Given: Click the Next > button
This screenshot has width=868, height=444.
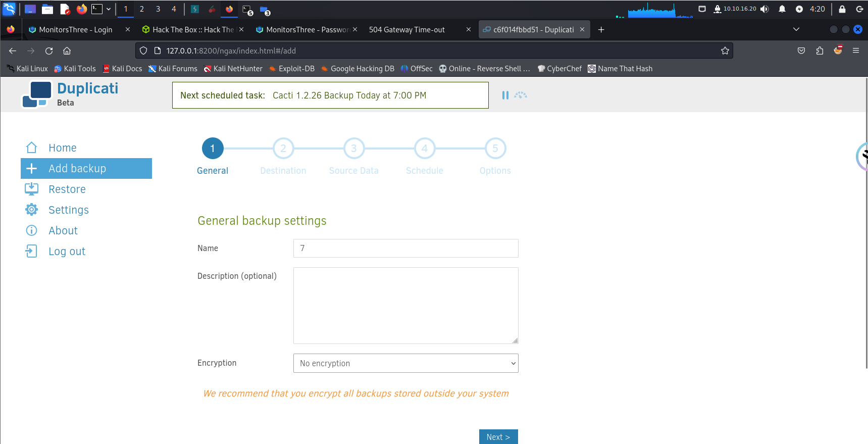Looking at the screenshot, I should (x=498, y=437).
